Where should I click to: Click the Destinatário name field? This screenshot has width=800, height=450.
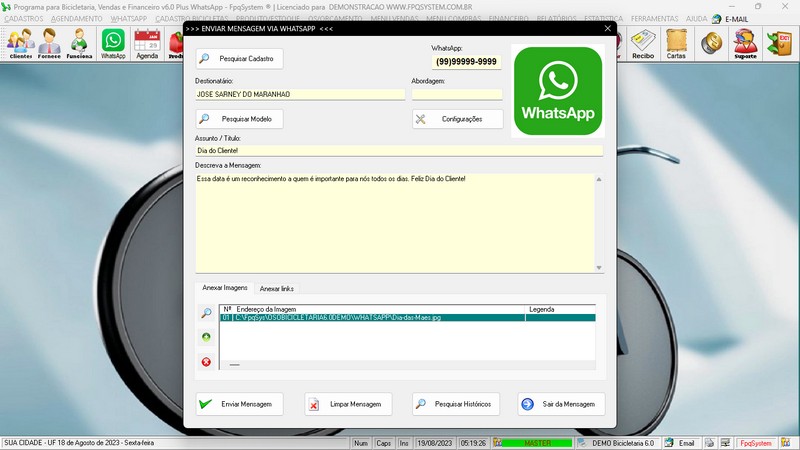(x=300, y=94)
